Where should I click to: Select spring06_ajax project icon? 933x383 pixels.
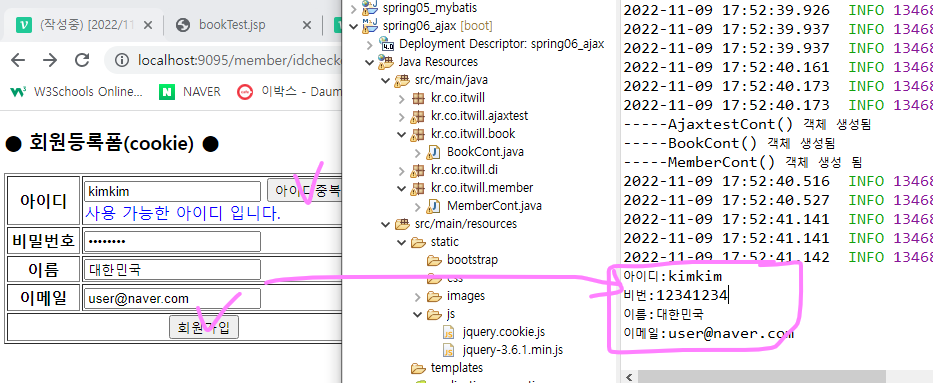[x=370, y=26]
